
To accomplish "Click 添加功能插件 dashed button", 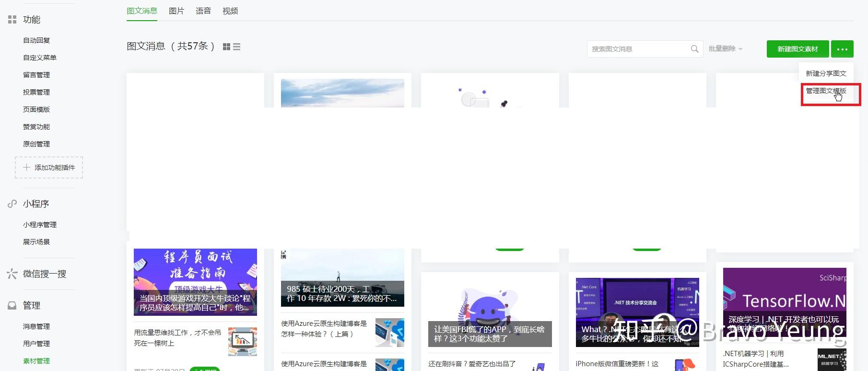I will tap(49, 168).
